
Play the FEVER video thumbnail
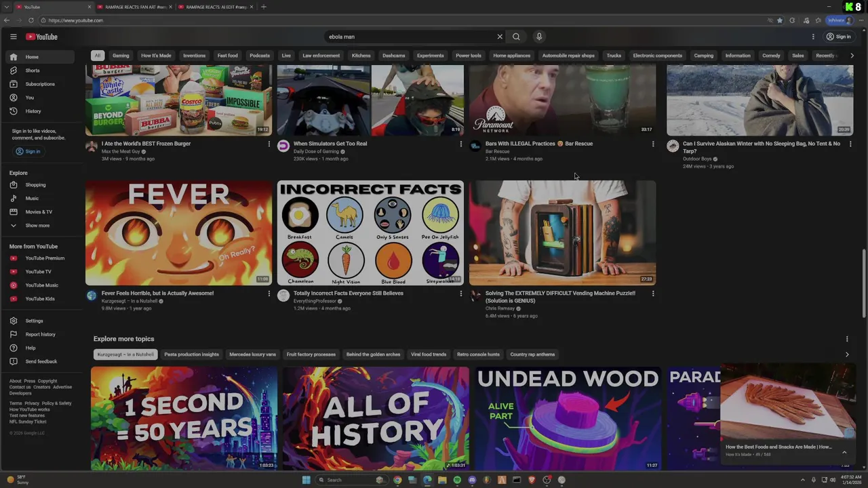(x=179, y=232)
